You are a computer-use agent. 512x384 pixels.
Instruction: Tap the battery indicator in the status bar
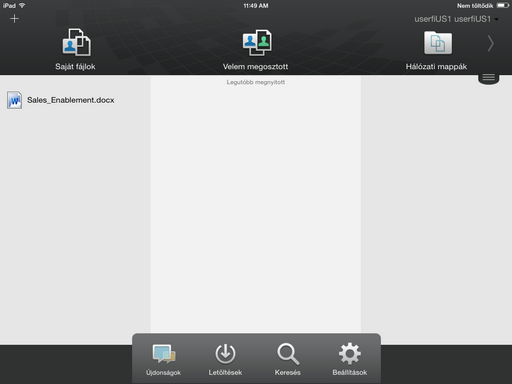(502, 6)
